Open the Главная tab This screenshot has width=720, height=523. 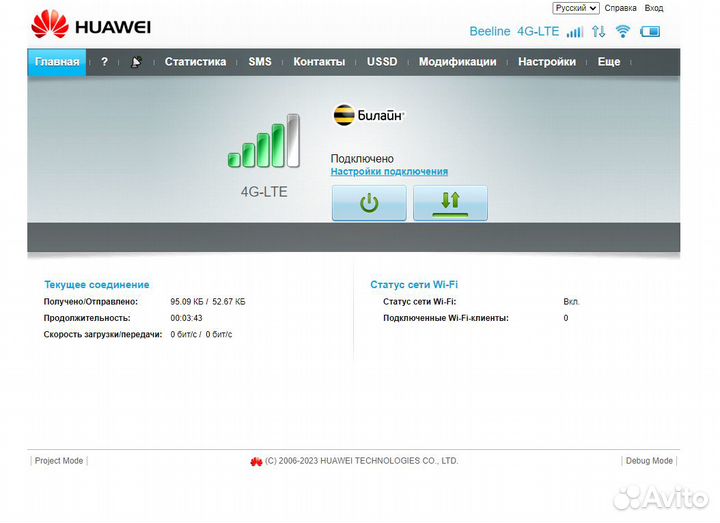(57, 62)
